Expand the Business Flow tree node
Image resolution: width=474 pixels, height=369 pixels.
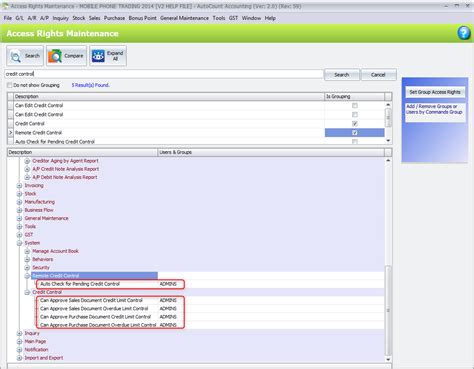click(19, 210)
